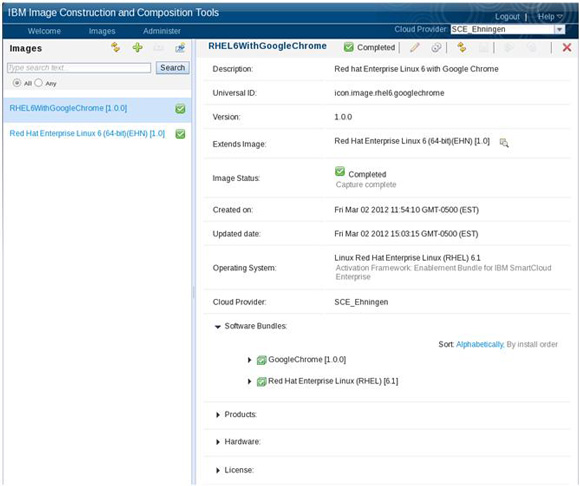Click the Completed status icon in the header toolbar
This screenshot has height=486, width=580.
[x=348, y=47]
